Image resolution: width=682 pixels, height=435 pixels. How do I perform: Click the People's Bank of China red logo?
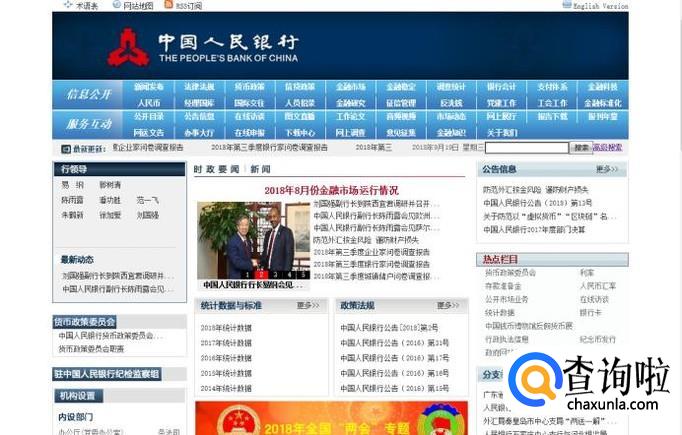coord(128,47)
